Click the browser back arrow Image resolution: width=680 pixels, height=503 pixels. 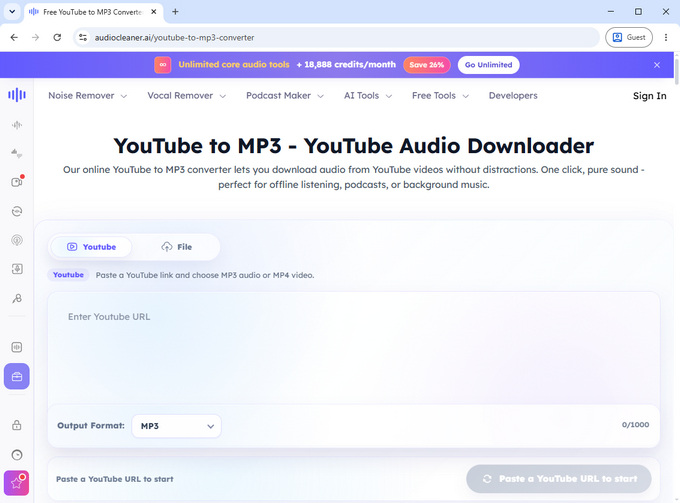pos(14,37)
